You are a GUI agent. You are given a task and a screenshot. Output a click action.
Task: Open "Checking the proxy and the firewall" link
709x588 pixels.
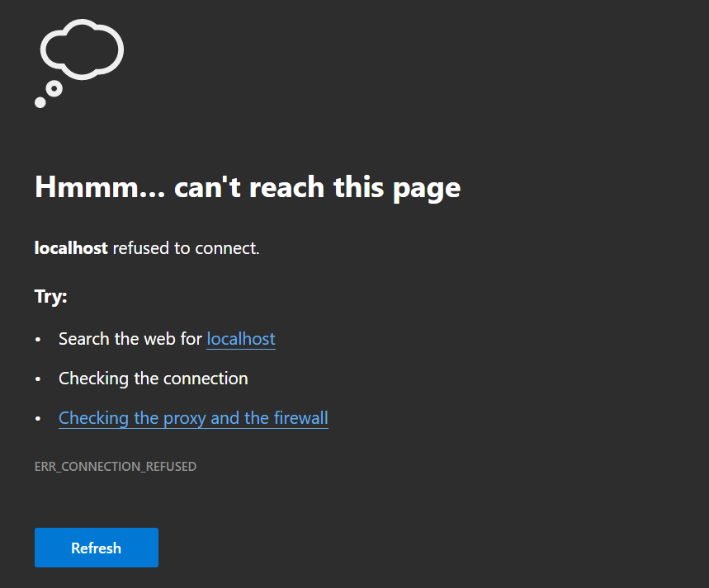click(x=193, y=418)
